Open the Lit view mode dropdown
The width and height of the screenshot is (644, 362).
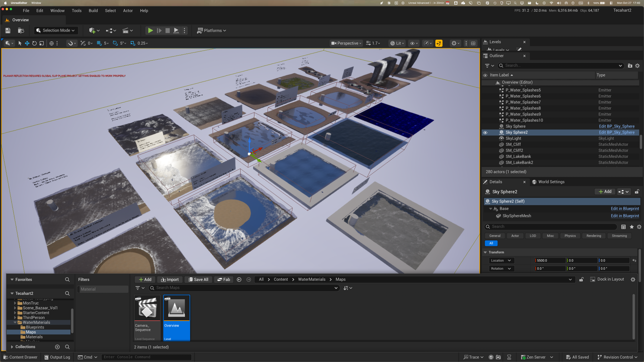click(x=397, y=43)
